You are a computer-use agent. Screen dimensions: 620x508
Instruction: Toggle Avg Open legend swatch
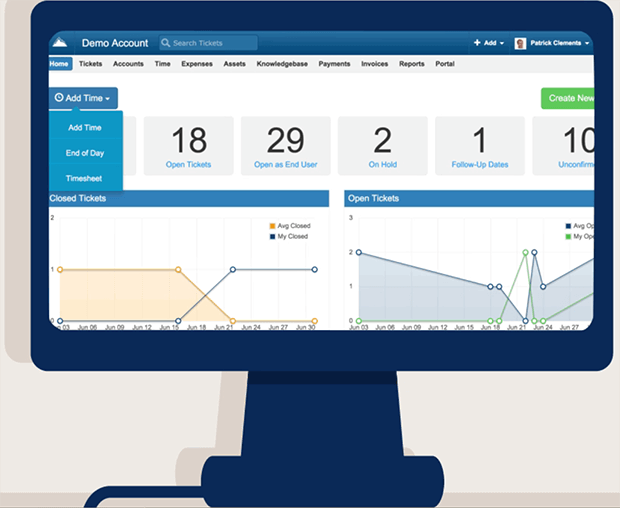click(568, 226)
